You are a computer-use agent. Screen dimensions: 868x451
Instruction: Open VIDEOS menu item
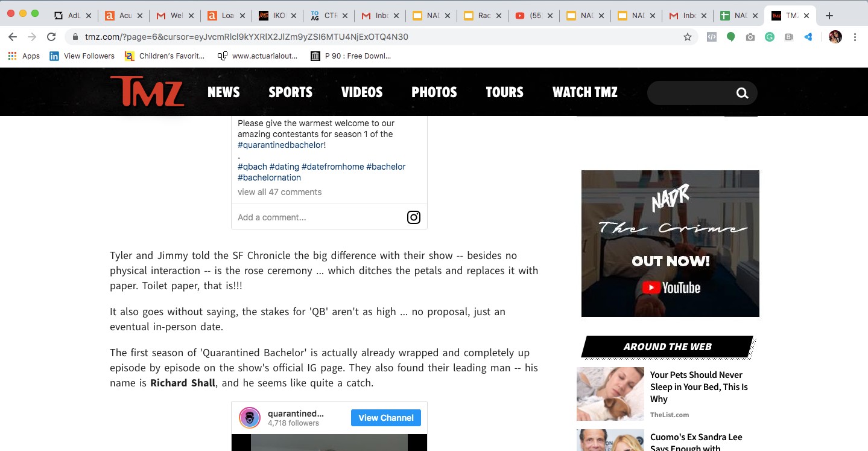pyautogui.click(x=362, y=92)
